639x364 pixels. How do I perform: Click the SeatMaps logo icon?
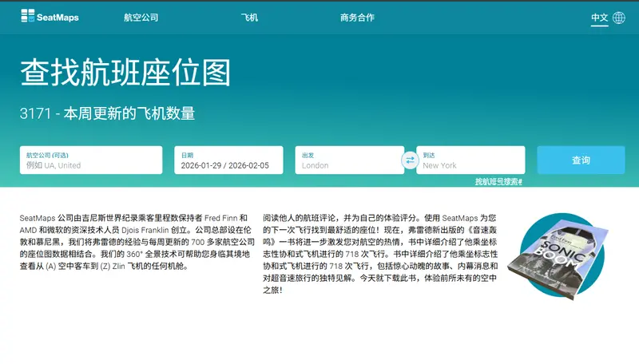point(28,17)
